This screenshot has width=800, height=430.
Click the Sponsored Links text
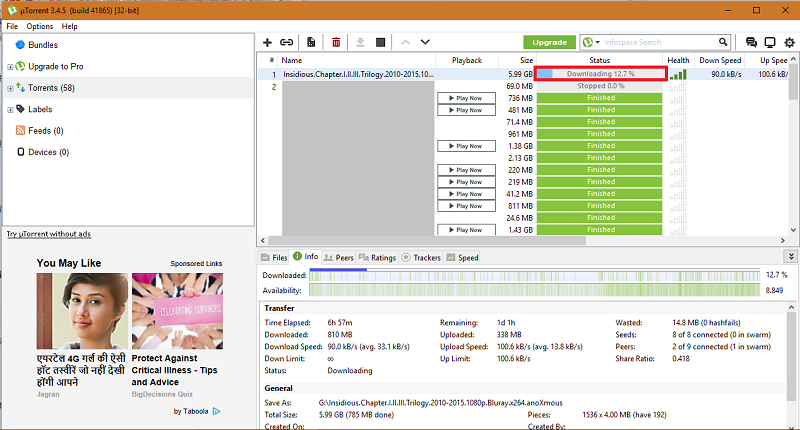[196, 264]
